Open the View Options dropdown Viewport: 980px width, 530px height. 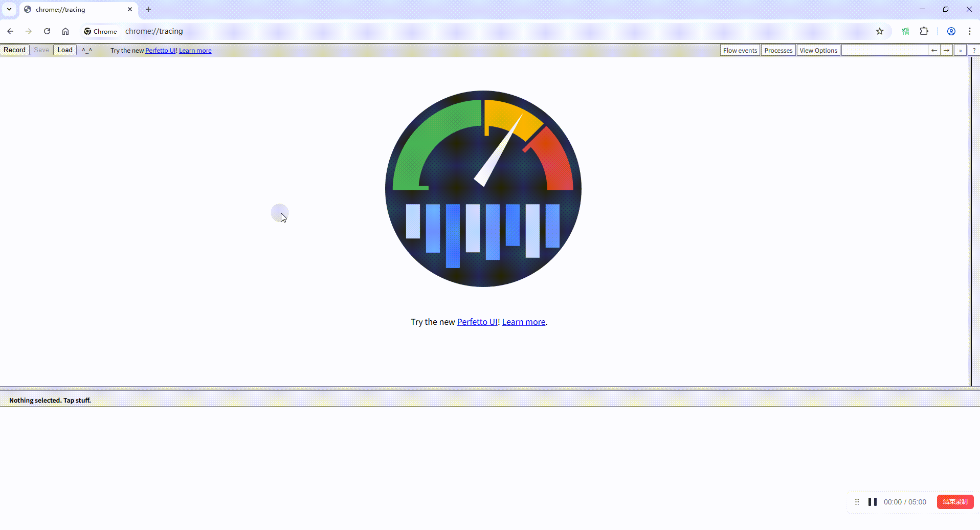[818, 50]
